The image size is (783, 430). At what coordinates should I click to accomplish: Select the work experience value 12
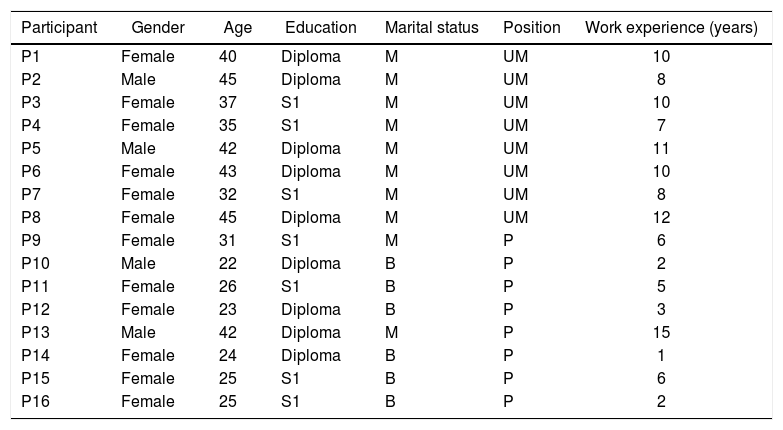(661, 218)
